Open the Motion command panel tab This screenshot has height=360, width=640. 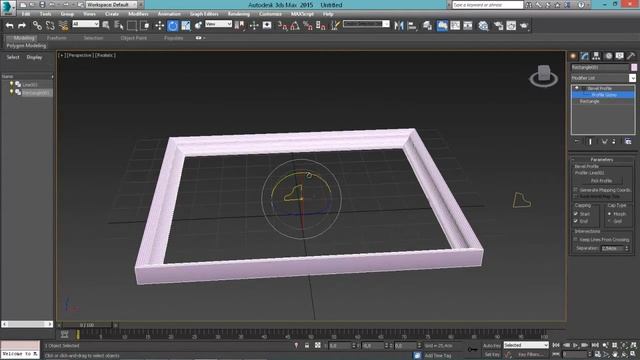coord(608,56)
